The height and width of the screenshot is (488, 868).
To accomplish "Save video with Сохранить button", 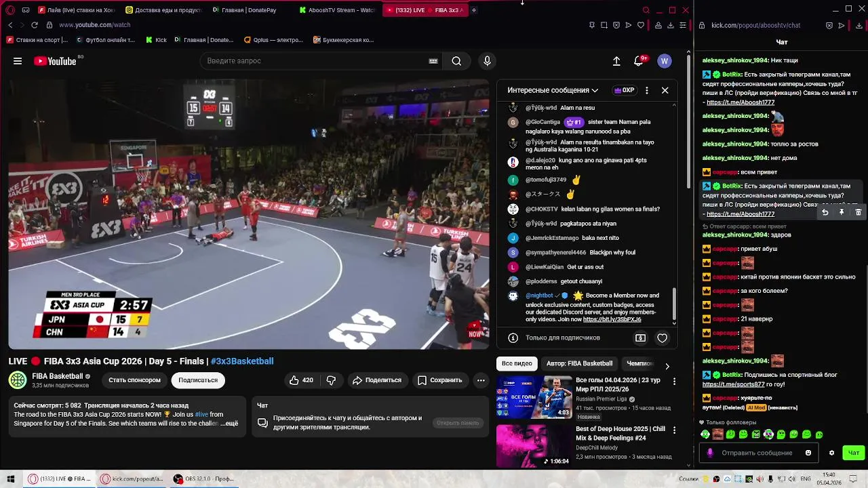I will (439, 380).
